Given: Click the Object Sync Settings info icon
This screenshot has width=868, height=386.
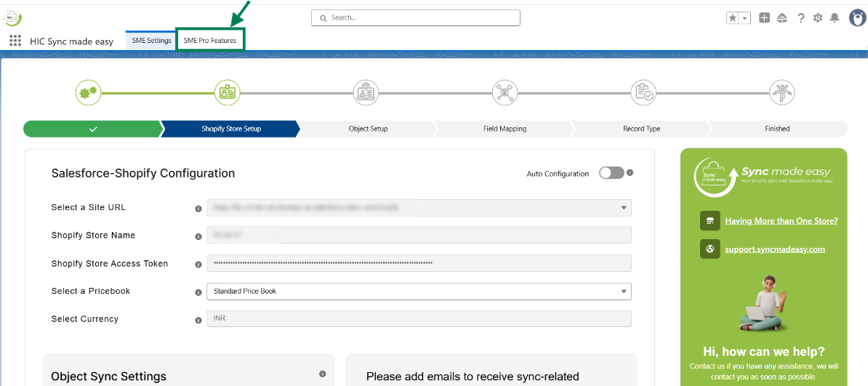Looking at the screenshot, I should [x=323, y=374].
